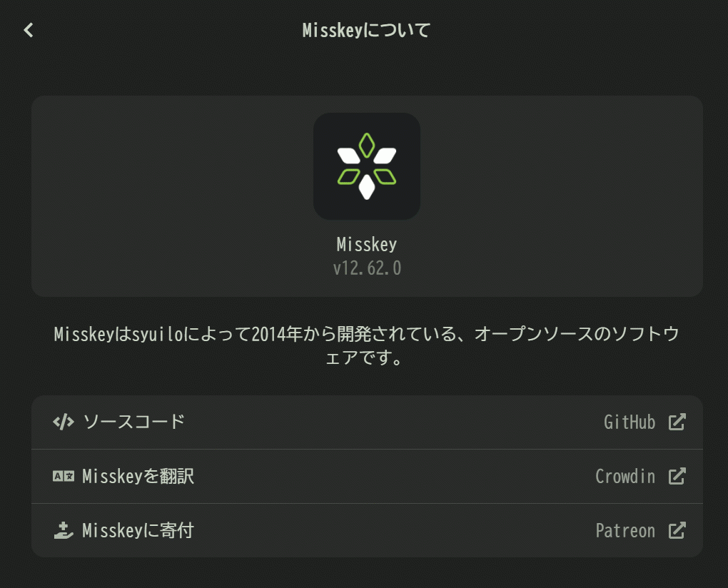Open the Misskeyに寄付 row
Screen dimensions: 728x588
(367, 530)
